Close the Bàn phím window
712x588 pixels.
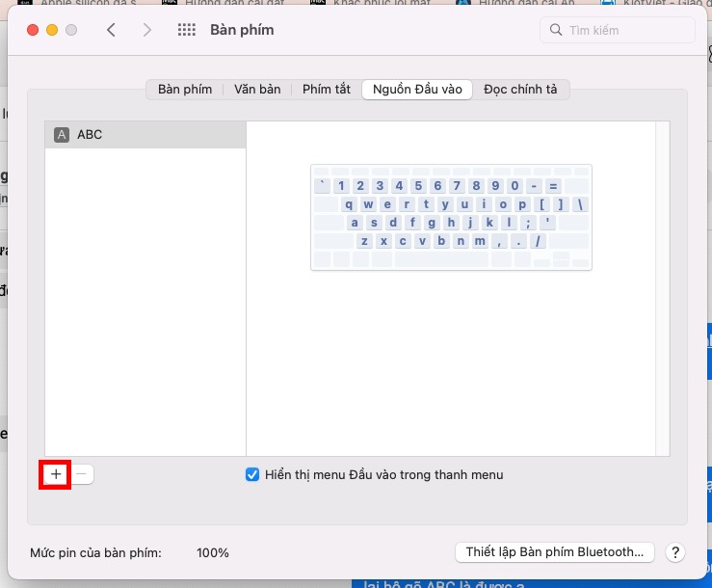tap(33, 30)
